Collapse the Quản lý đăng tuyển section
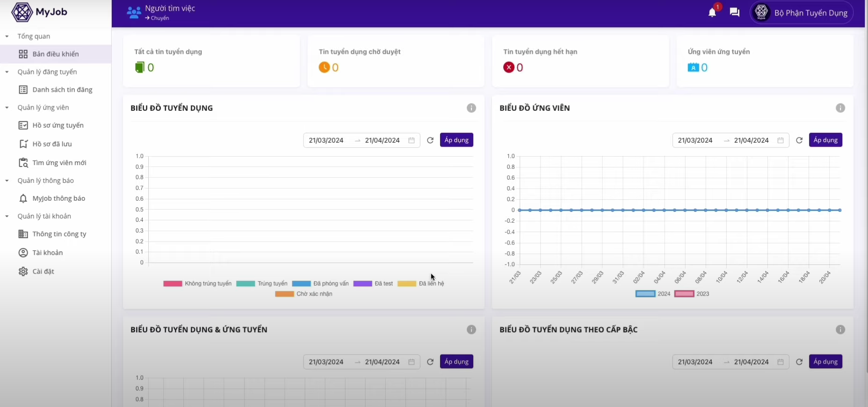 [x=7, y=72]
